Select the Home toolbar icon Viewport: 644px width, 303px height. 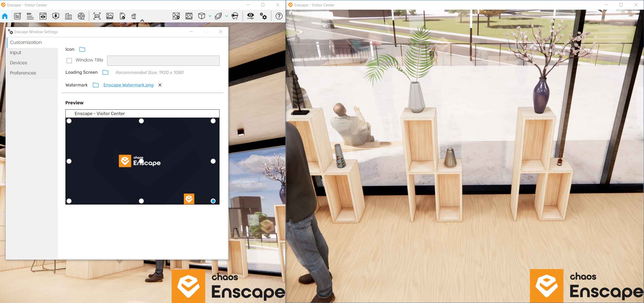[x=5, y=16]
